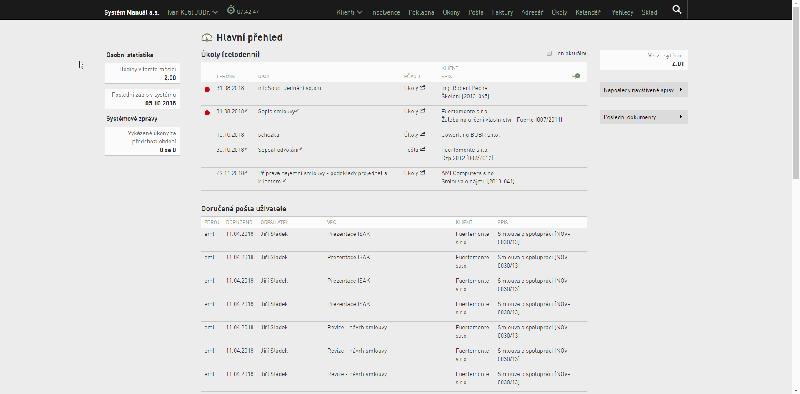Click the Systém Nasuší a.s. logo text
This screenshot has width=800, height=394.
(132, 12)
